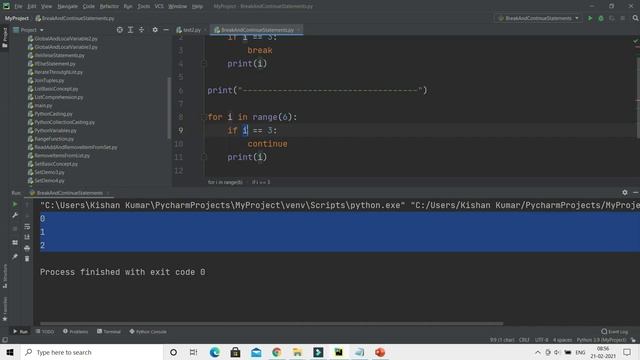Click the UTF-8 encoding in status bar

[x=541, y=340]
